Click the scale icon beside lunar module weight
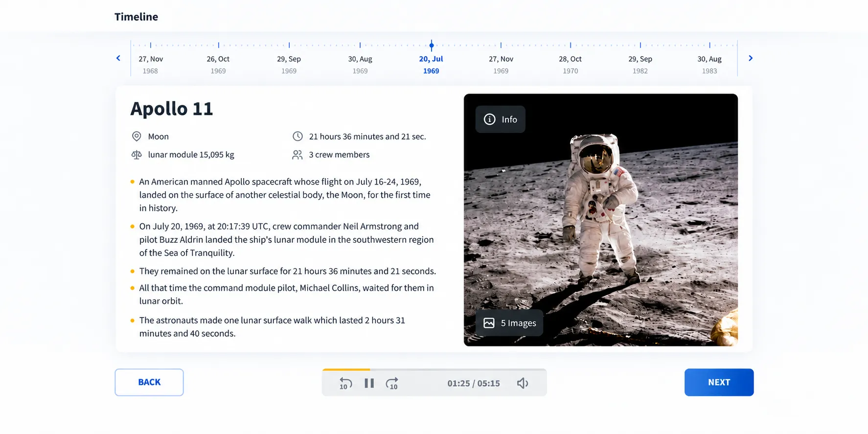The width and height of the screenshot is (868, 434). (x=137, y=155)
